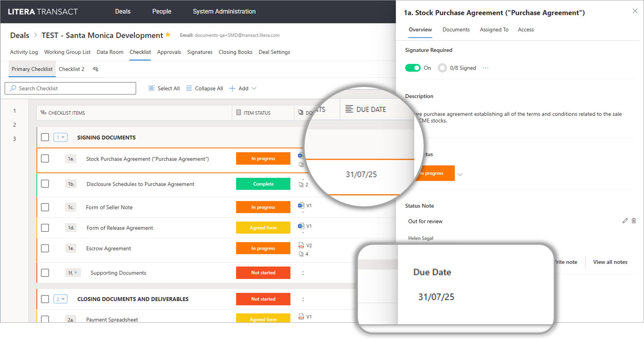This screenshot has height=340, width=644.
Task: Check the Closing Documents and Deliverables checkbox
Action: 45,299
